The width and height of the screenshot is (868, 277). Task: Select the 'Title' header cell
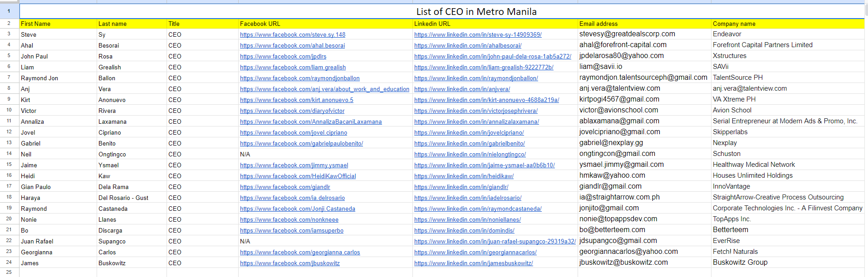[202, 24]
